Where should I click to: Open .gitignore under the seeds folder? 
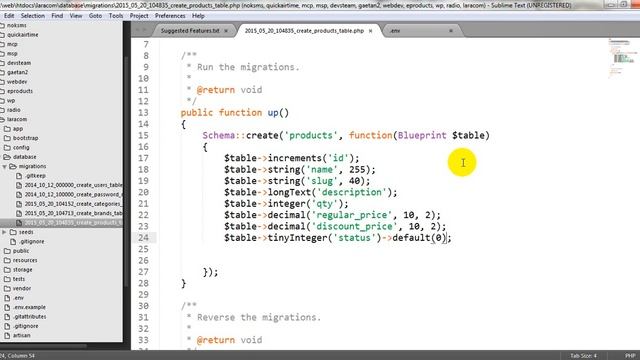[x=31, y=242]
